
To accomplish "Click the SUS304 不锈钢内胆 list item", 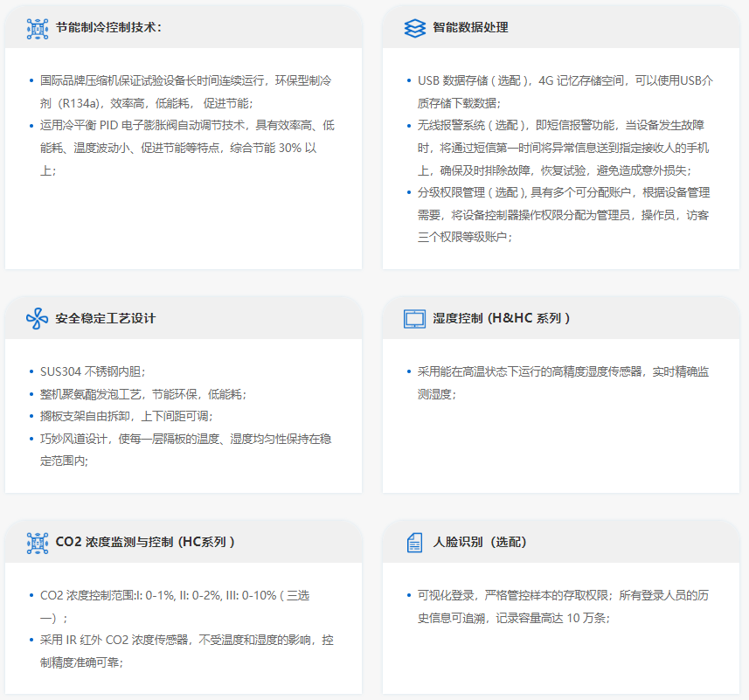I will [x=99, y=371].
